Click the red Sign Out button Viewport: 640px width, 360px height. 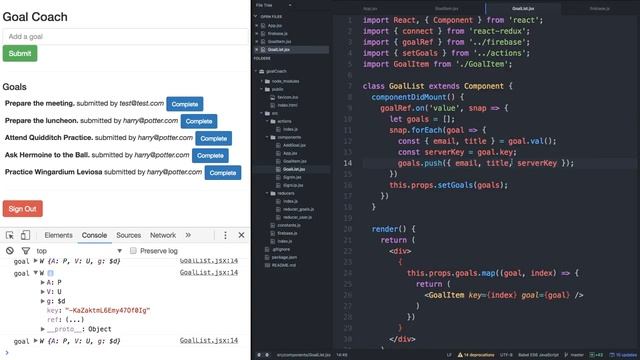coord(22,209)
